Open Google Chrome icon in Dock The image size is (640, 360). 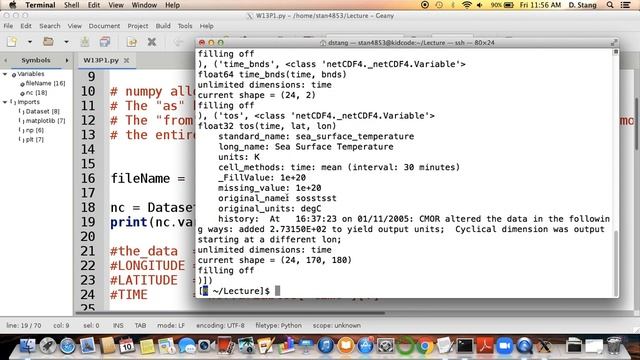(425, 346)
